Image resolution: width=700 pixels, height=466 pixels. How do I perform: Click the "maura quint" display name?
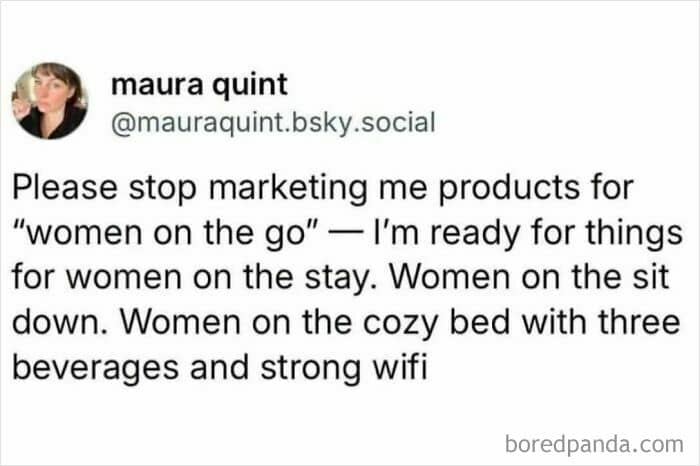click(199, 84)
